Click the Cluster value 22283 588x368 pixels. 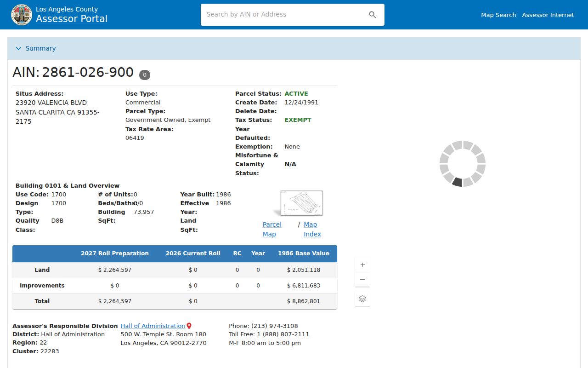[50, 351]
